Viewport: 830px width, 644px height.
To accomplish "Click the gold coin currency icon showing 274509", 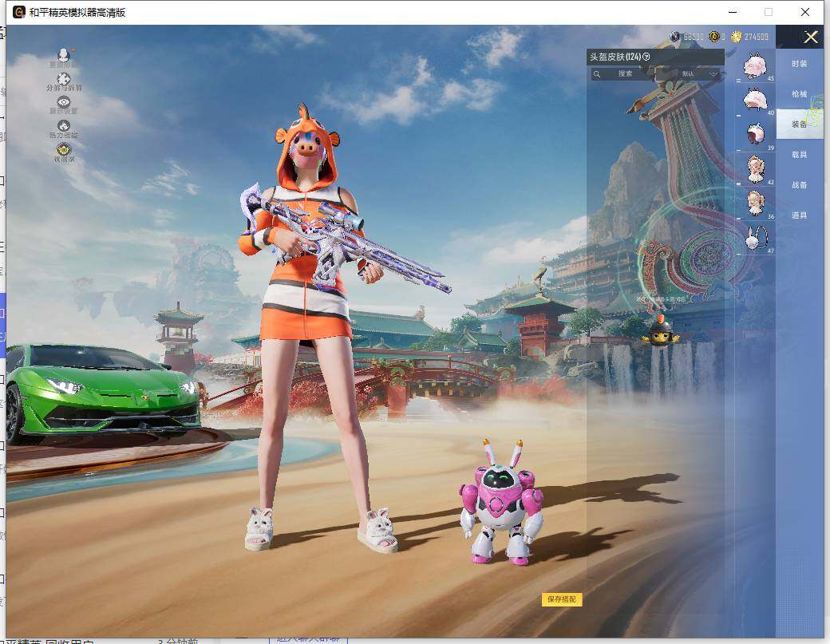I will [737, 37].
